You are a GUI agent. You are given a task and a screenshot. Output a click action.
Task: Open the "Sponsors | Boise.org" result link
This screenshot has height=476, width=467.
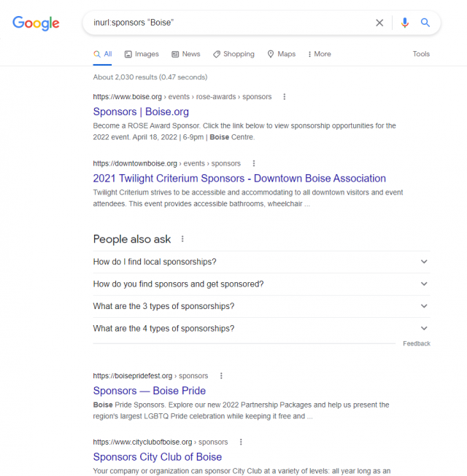click(141, 112)
